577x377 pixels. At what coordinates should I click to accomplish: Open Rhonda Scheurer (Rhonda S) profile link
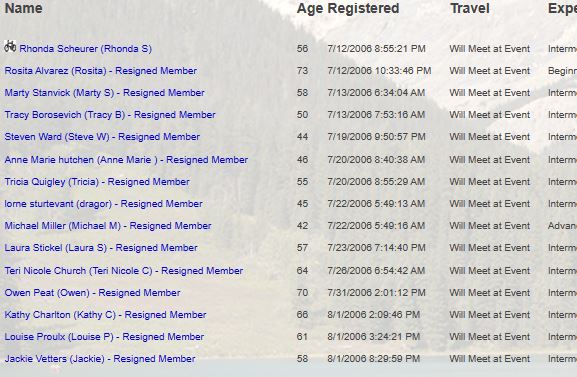[x=85, y=49]
